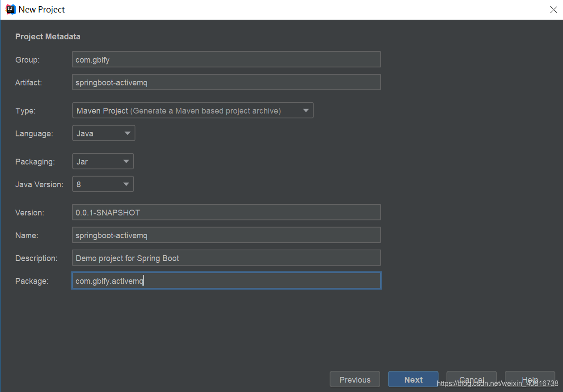Click the 'Java Version:' label
Screen dimensions: 563x392
39,184
